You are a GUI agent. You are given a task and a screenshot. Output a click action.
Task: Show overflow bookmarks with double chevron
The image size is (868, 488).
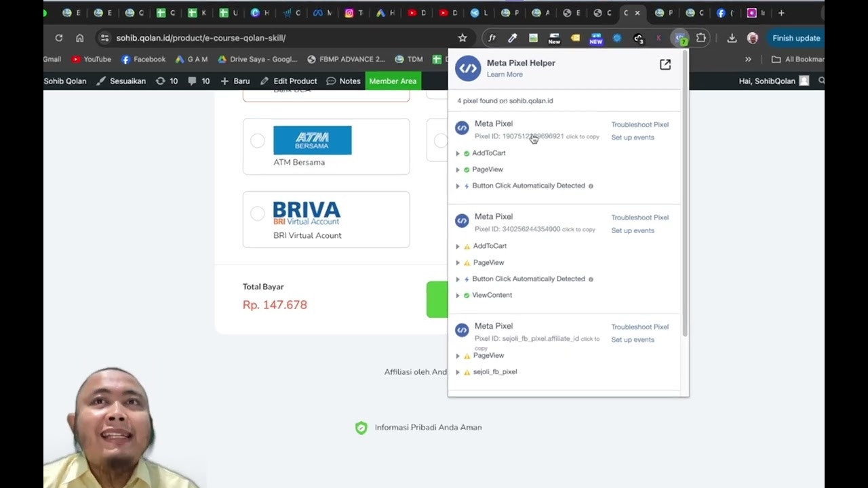(x=748, y=59)
